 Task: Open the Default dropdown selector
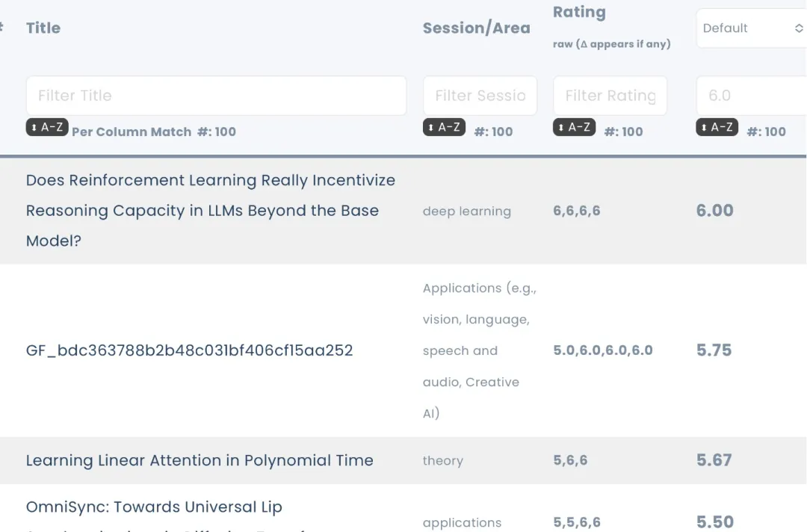point(751,28)
